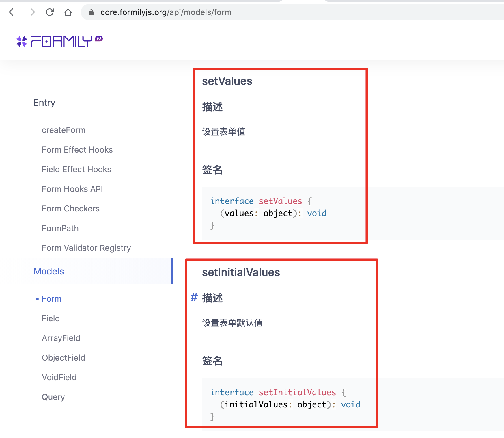Viewport: 504px width, 438px height.
Task: Navigate to Form Effect Hooks
Action: pos(77,149)
